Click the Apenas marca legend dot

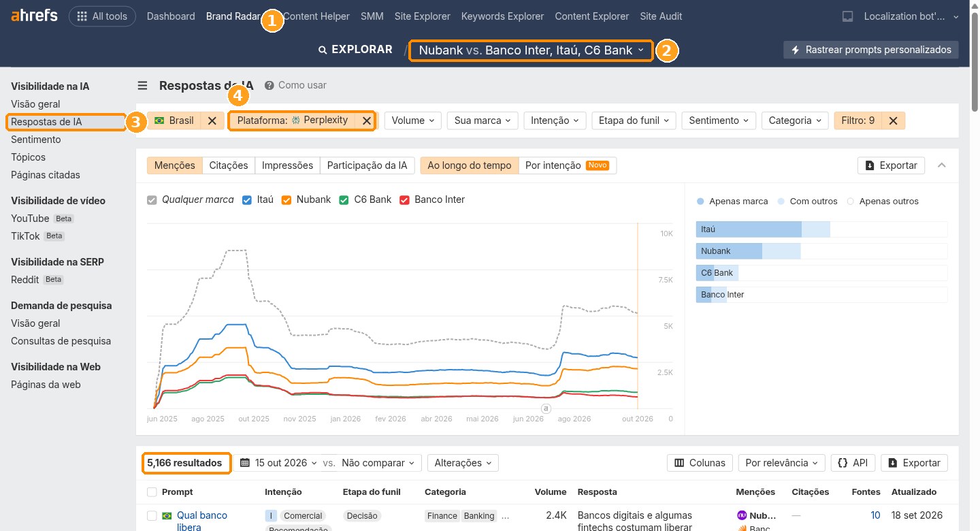[700, 202]
